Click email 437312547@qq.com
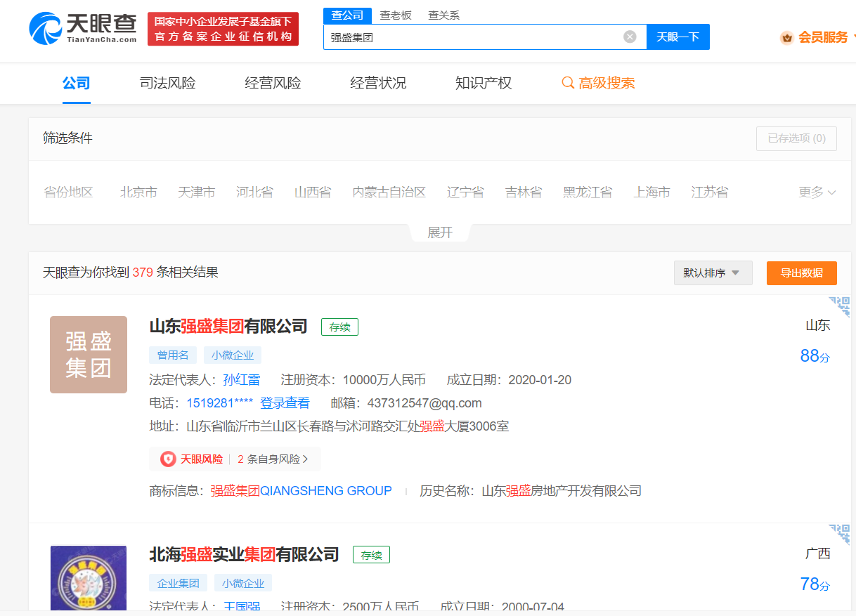Image resolution: width=856 pixels, height=616 pixels. click(x=424, y=403)
